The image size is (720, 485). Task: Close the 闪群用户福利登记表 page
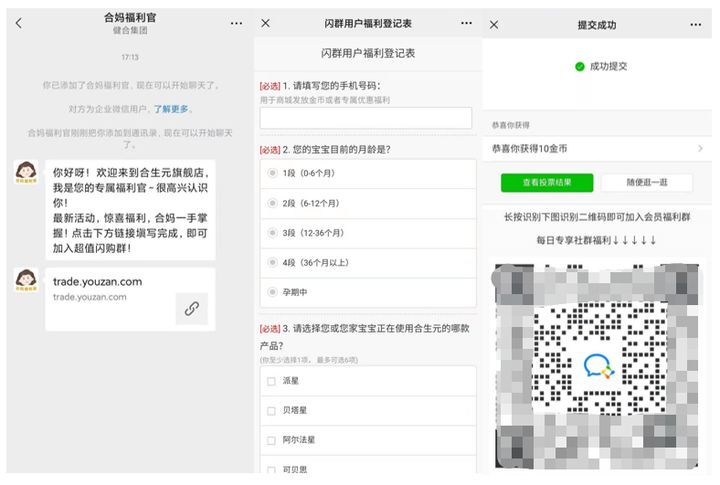point(265,23)
